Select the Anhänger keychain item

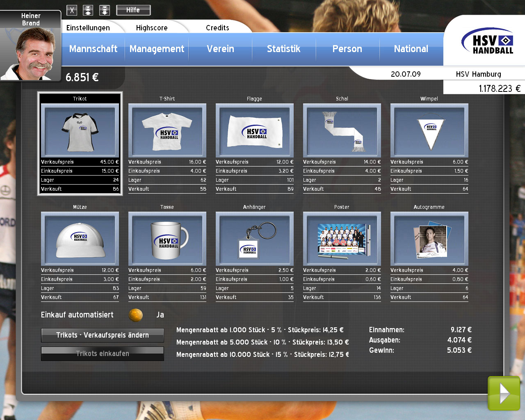254,239
